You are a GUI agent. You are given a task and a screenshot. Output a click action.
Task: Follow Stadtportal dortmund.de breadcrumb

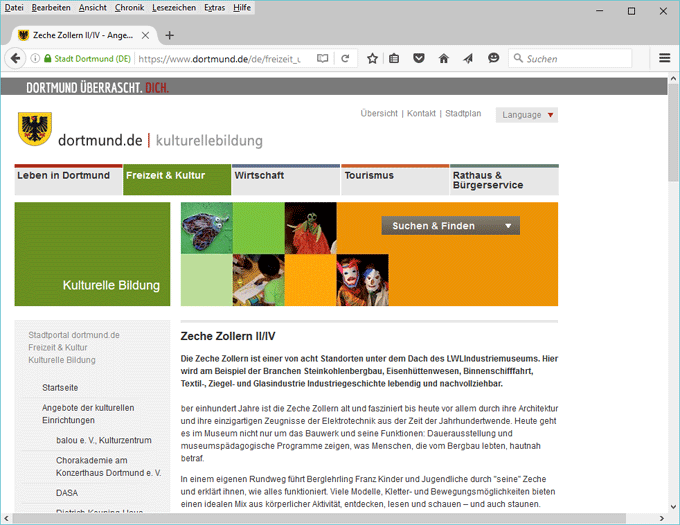74,335
